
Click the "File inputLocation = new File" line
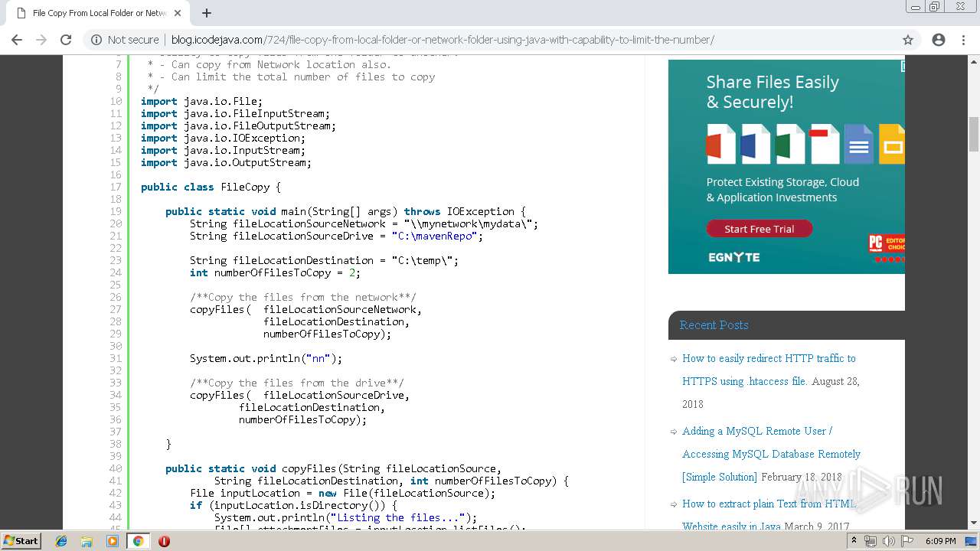click(342, 493)
